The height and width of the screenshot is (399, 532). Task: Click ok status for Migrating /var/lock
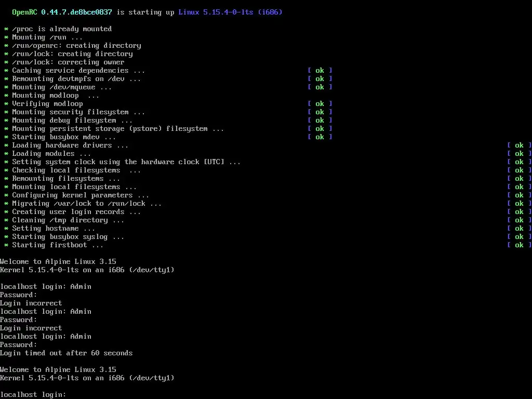(x=520, y=204)
